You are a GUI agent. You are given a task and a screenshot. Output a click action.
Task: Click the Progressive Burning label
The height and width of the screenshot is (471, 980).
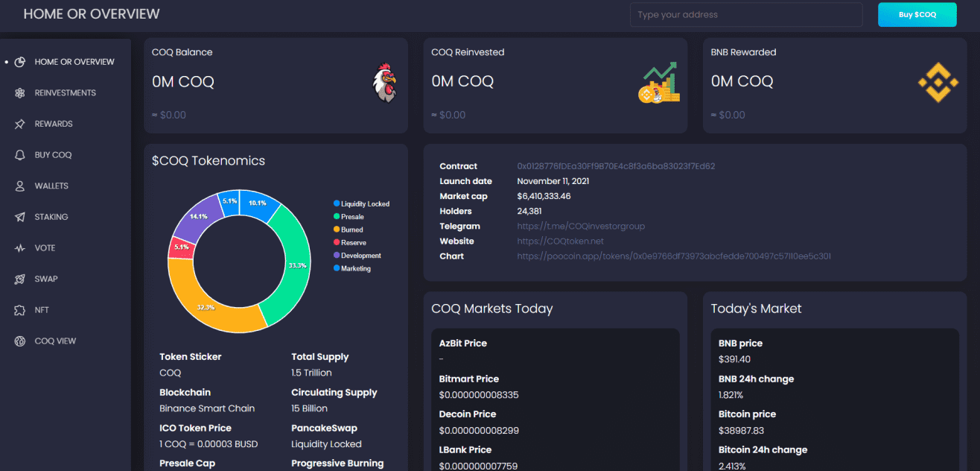point(337,464)
